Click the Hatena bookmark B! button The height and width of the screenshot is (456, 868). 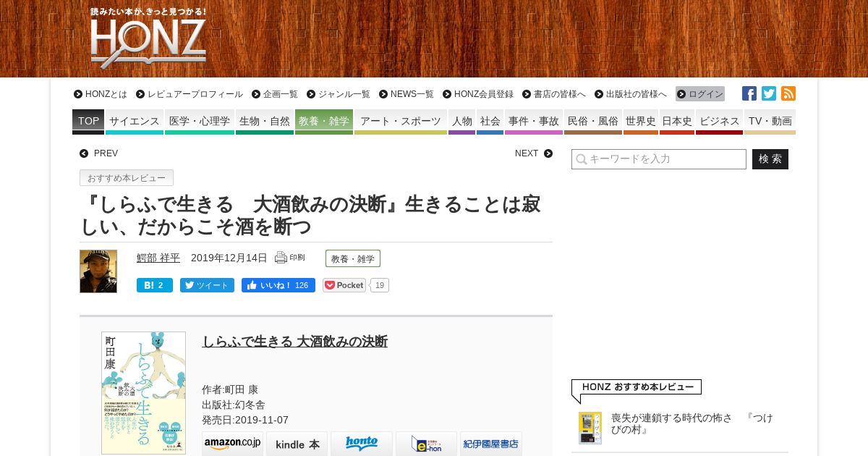pos(155,285)
